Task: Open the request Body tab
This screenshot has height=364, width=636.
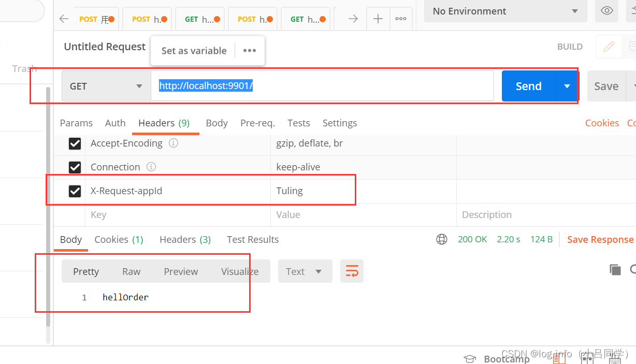Action: pos(216,123)
